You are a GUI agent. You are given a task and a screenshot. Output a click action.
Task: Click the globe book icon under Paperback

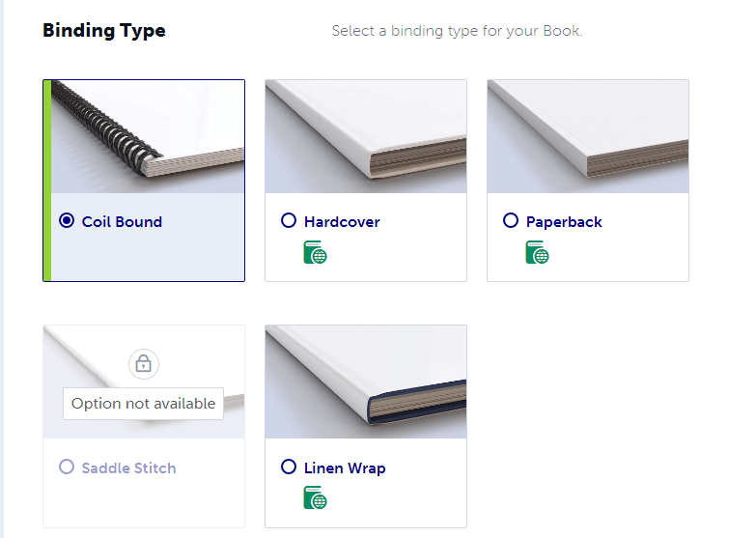coord(537,252)
